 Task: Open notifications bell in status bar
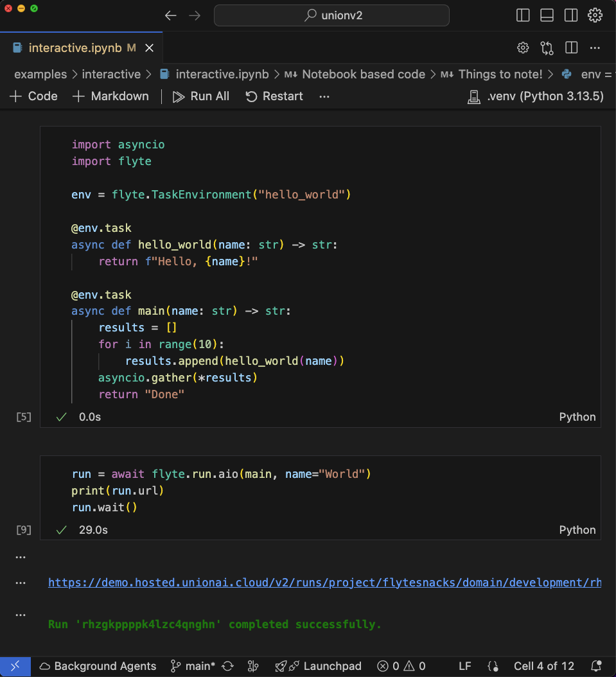click(x=596, y=666)
